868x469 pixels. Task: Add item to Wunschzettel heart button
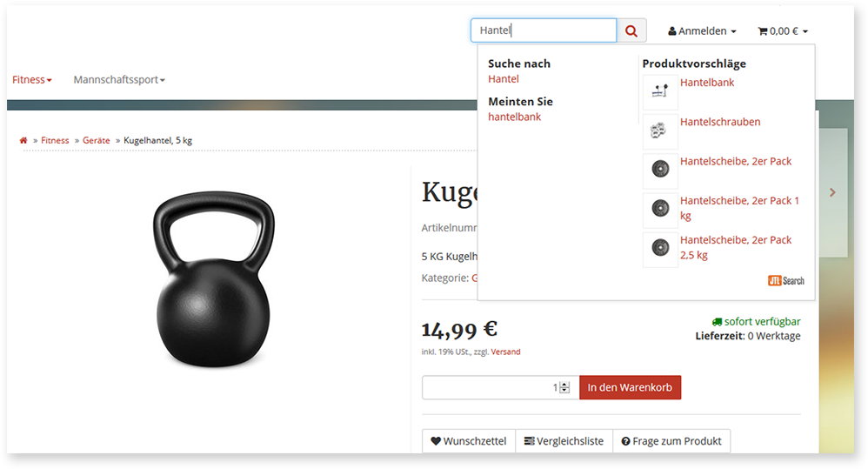click(x=469, y=441)
